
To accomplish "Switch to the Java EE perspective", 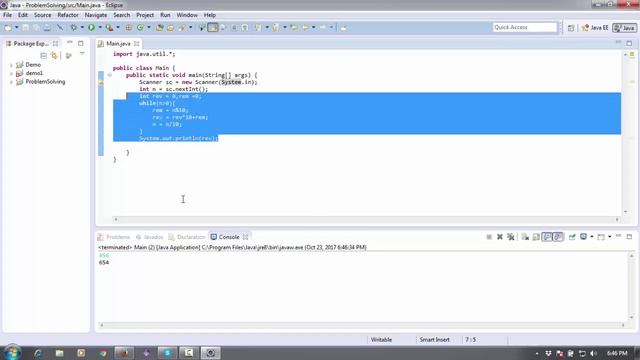I will tap(595, 28).
